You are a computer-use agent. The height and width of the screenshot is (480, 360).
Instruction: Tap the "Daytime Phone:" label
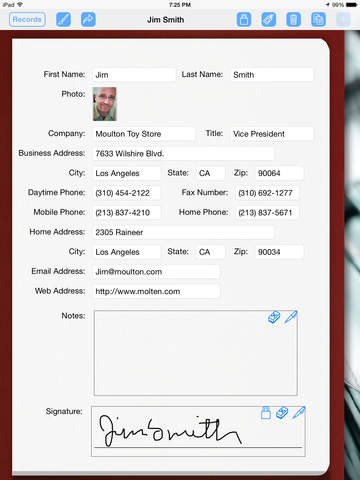[x=57, y=192]
